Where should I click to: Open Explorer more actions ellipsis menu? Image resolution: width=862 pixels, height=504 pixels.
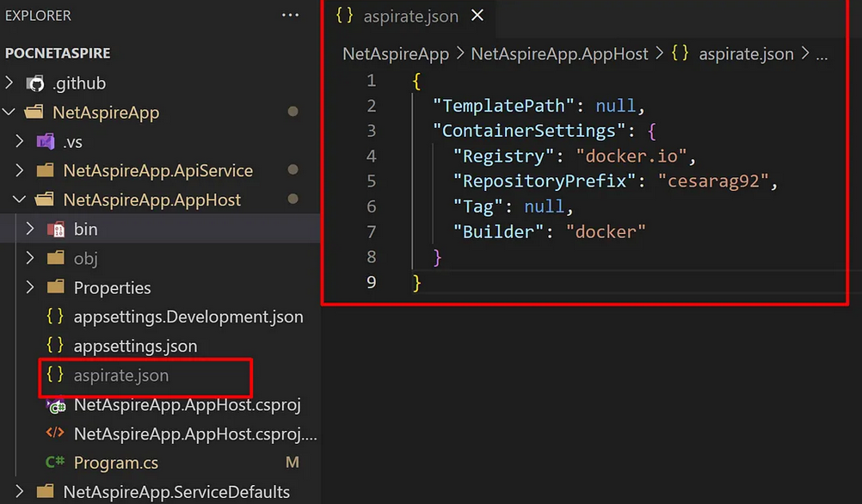290,15
